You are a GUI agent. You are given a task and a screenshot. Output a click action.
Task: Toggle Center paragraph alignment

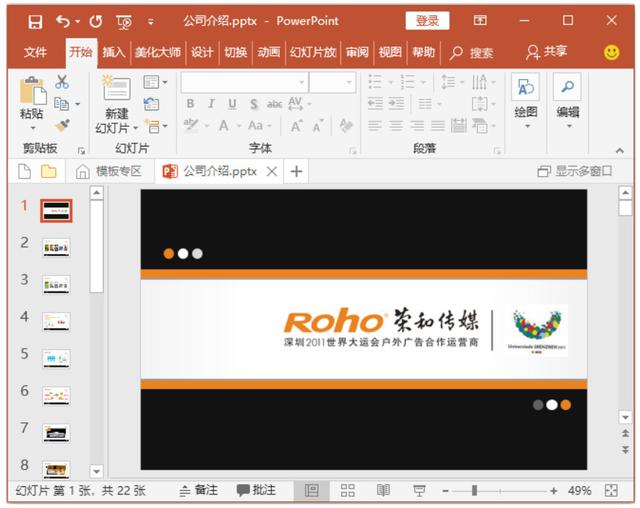coord(396,125)
